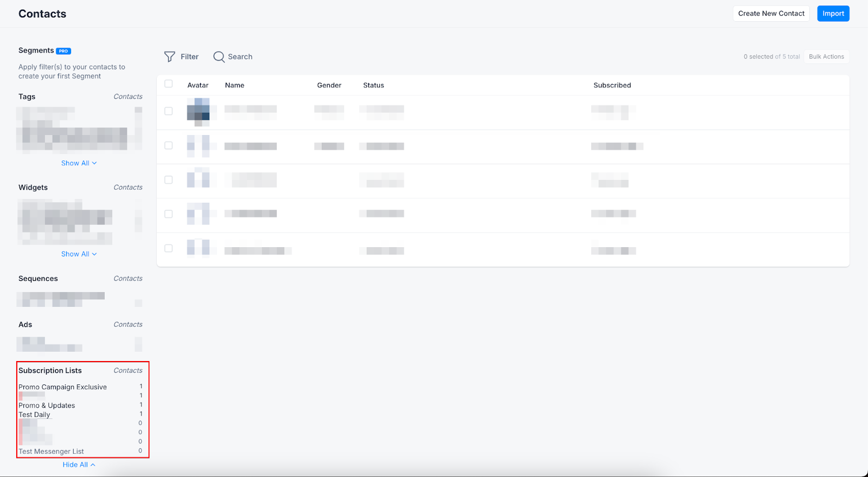The width and height of the screenshot is (868, 477).
Task: Expand Tags with Show All
Action: point(79,163)
